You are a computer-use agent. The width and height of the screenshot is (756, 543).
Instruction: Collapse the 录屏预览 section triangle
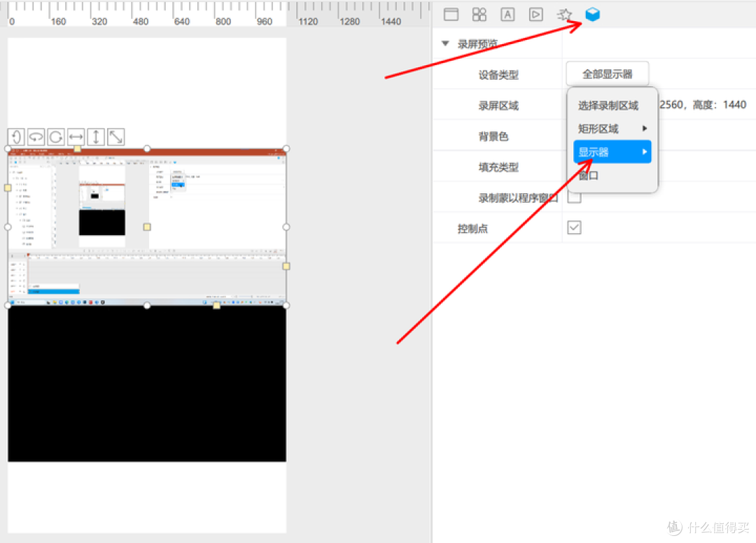(x=445, y=44)
